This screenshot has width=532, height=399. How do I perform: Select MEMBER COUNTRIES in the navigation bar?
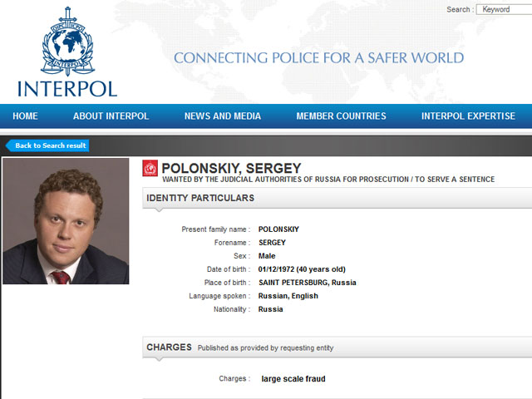click(x=341, y=116)
